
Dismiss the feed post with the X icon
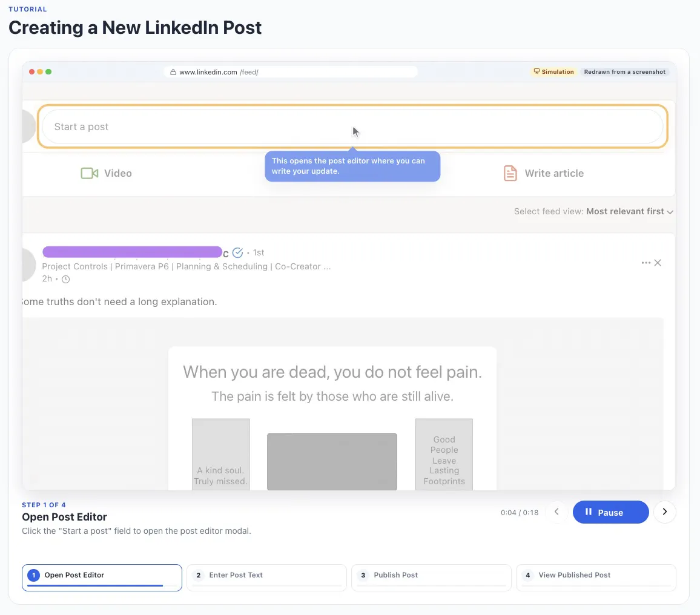point(658,263)
